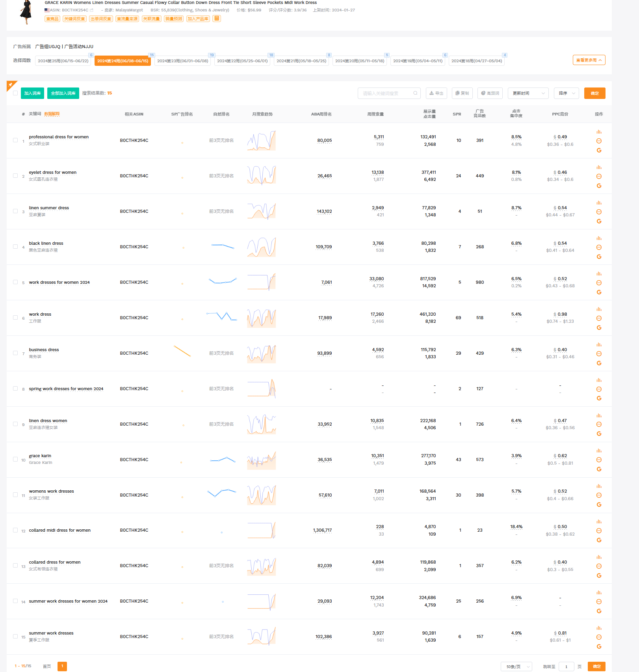Open bar chart icon for 'work dress' row

coord(599,309)
